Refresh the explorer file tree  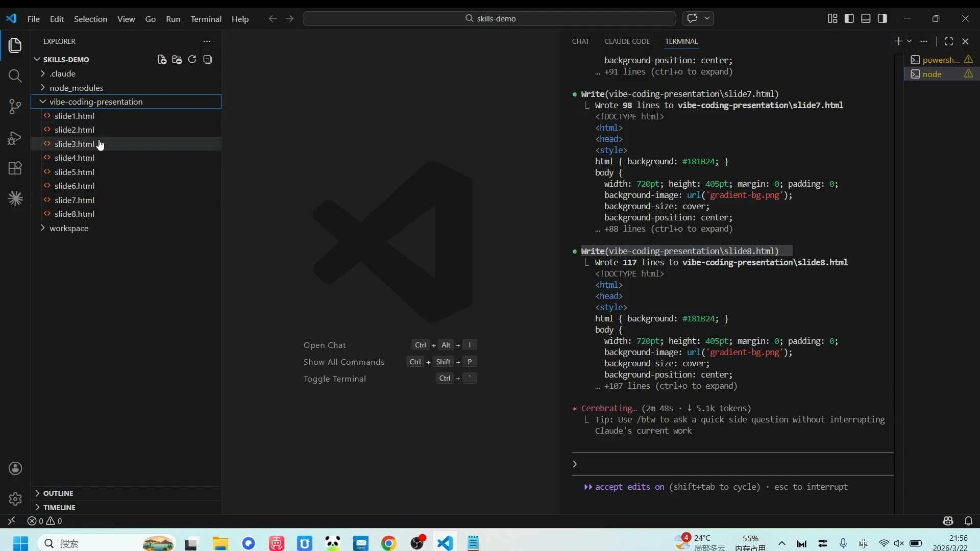pyautogui.click(x=192, y=60)
